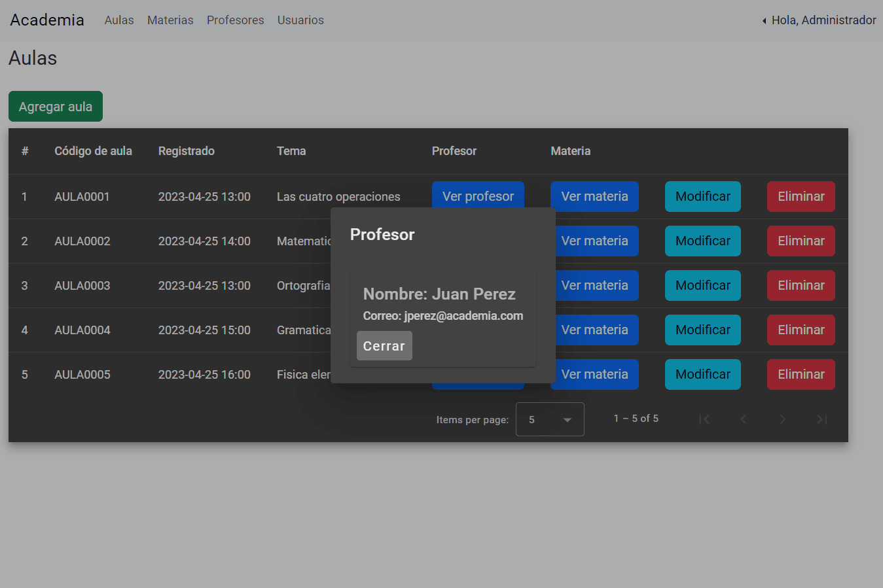
Task: Click Eliminar for AULA0001
Action: click(801, 196)
